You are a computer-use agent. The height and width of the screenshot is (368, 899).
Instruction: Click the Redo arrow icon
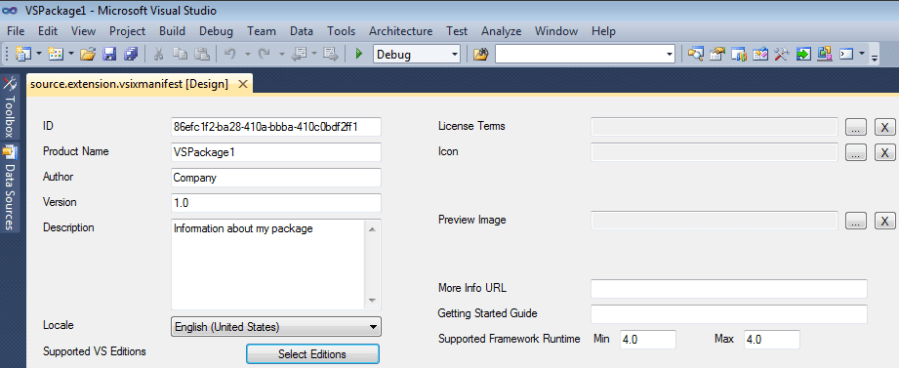(x=264, y=54)
